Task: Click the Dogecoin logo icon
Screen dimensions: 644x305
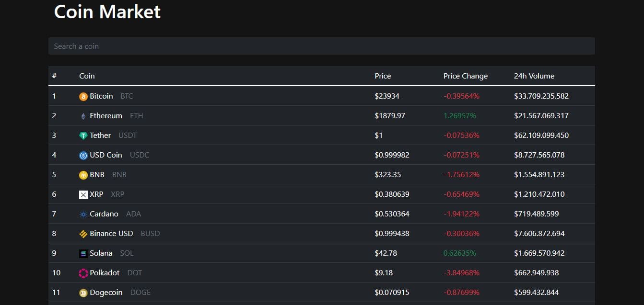Action: click(83, 293)
